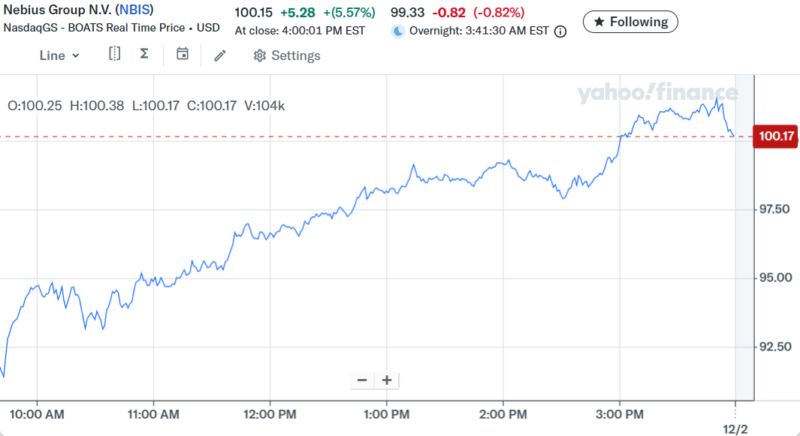Click the overnight info circle icon
Image resolution: width=800 pixels, height=436 pixels.
coord(560,31)
